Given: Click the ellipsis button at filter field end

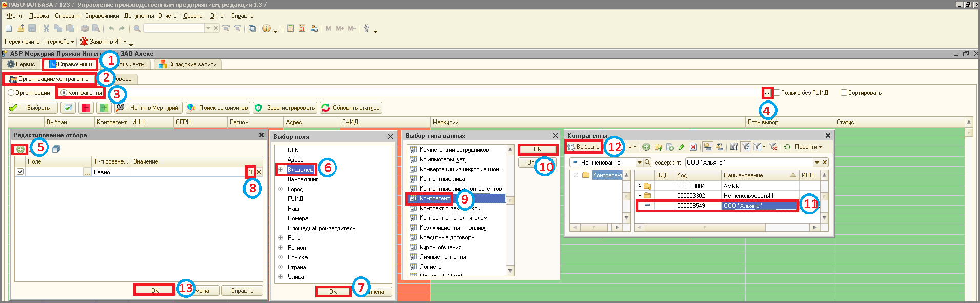Looking at the screenshot, I should [x=767, y=93].
